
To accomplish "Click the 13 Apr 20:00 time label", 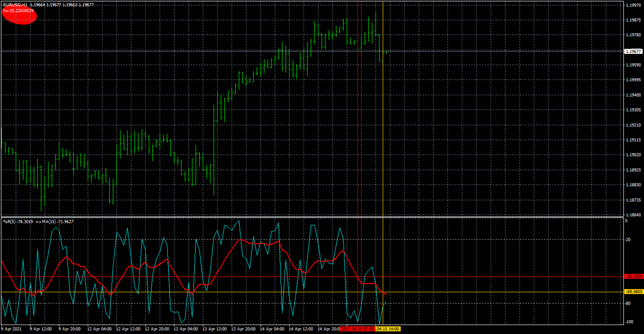I will click(x=244, y=329).
